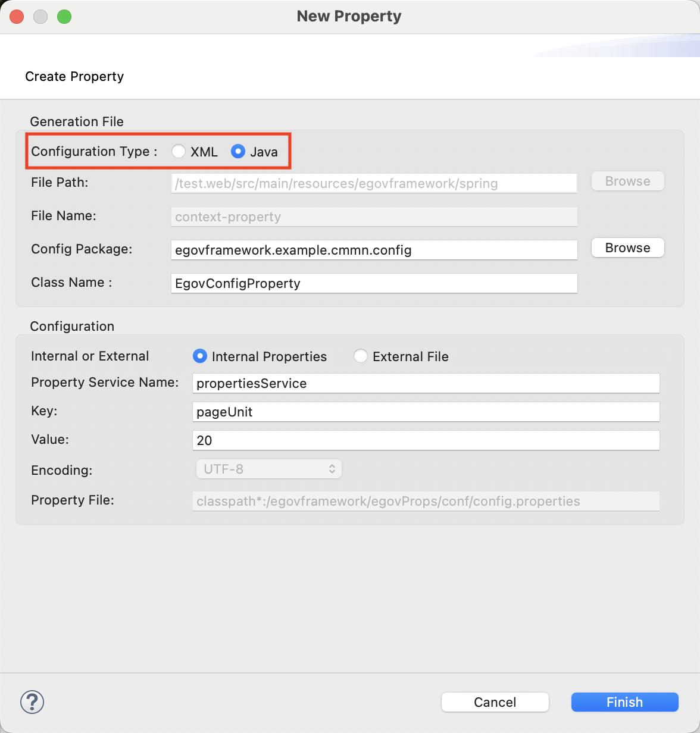700x733 pixels.
Task: Click the Class Name input field
Action: [x=374, y=284]
